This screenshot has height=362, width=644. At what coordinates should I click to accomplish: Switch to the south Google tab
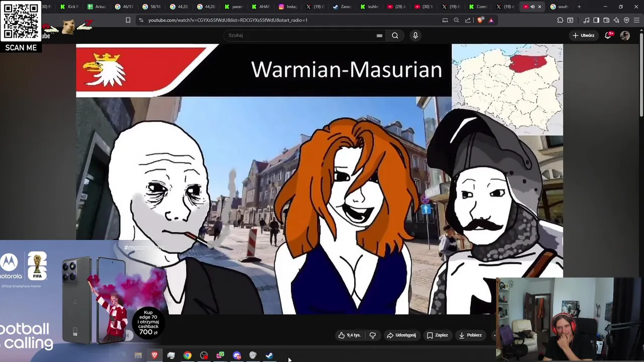coord(559,7)
